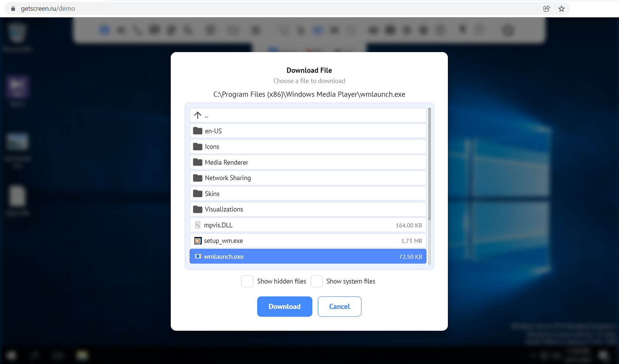The image size is (619, 364).
Task: Click the selected file path text
Action: click(x=309, y=94)
